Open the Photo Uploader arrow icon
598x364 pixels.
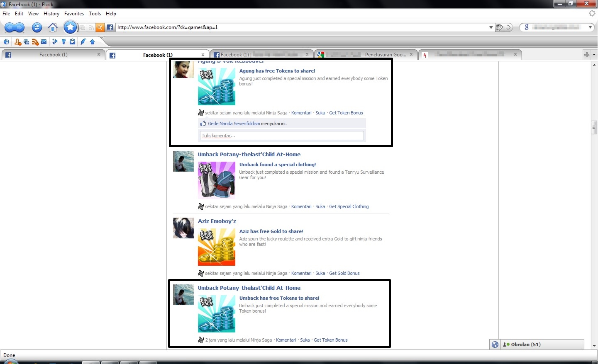tap(92, 42)
